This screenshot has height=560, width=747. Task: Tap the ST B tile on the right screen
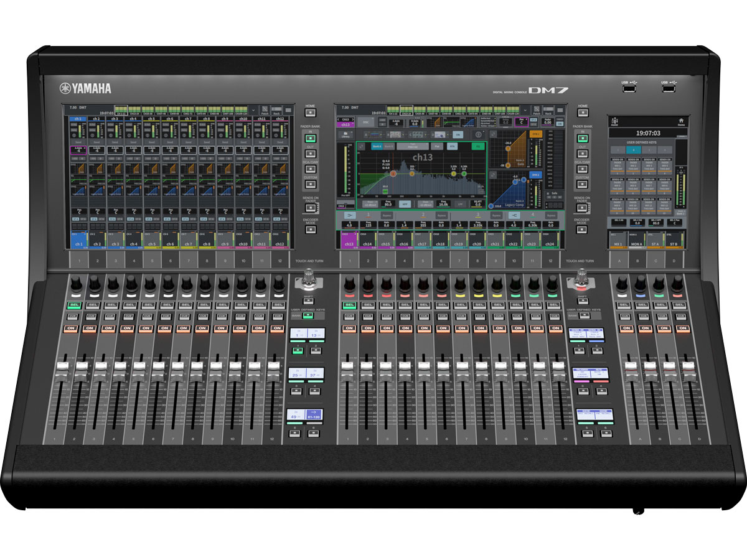pos(674,240)
